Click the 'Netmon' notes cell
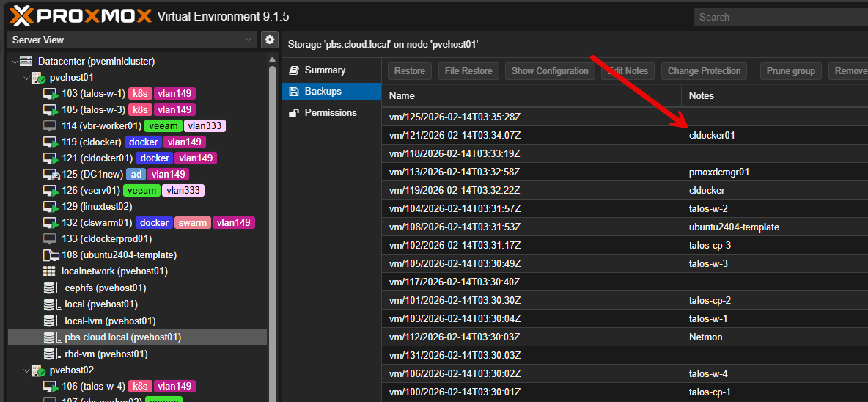The width and height of the screenshot is (868, 402). point(705,337)
